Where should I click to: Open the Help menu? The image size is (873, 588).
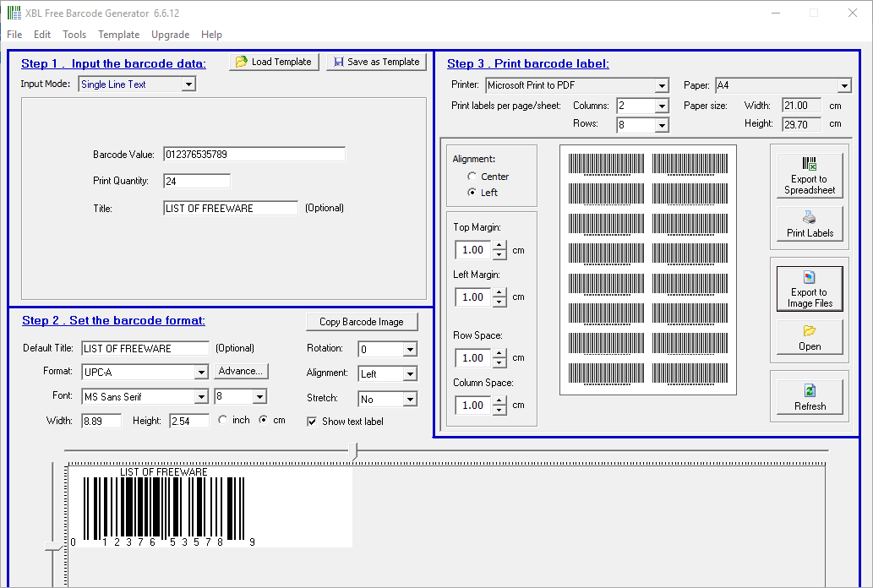(x=211, y=35)
